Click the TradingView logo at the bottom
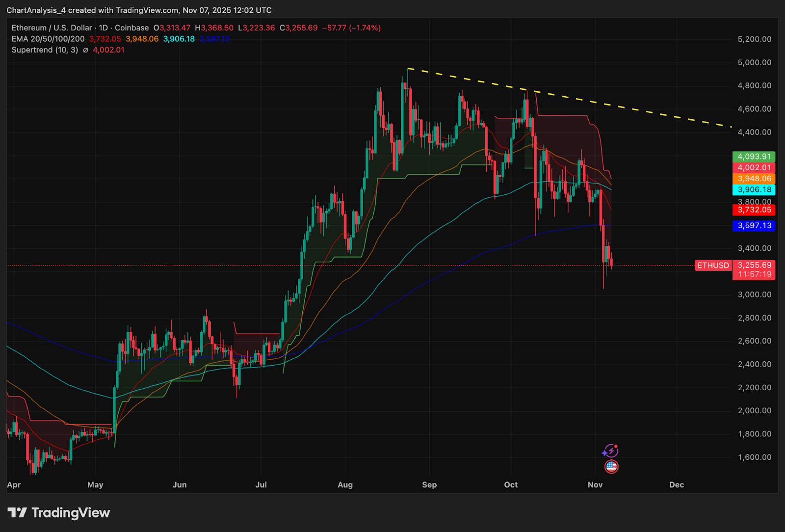The image size is (785, 532). click(58, 513)
